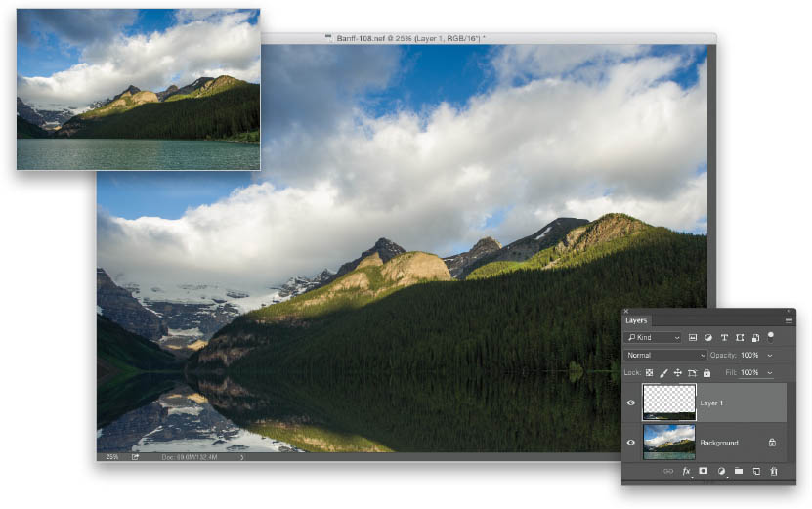Image resolution: width=812 pixels, height=509 pixels.
Task: Click the lock image pixels brush icon
Action: click(x=663, y=373)
